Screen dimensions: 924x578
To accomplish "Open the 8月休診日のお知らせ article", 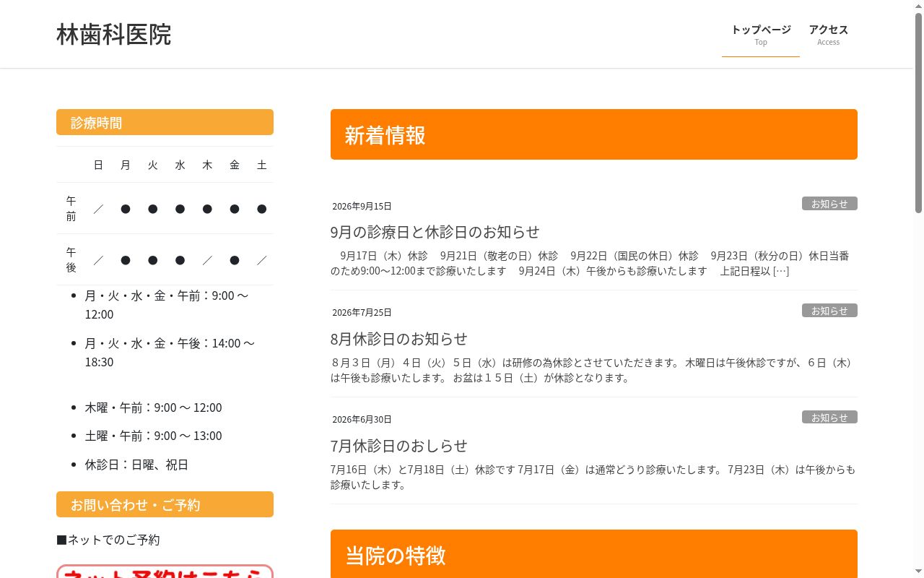I will click(399, 339).
